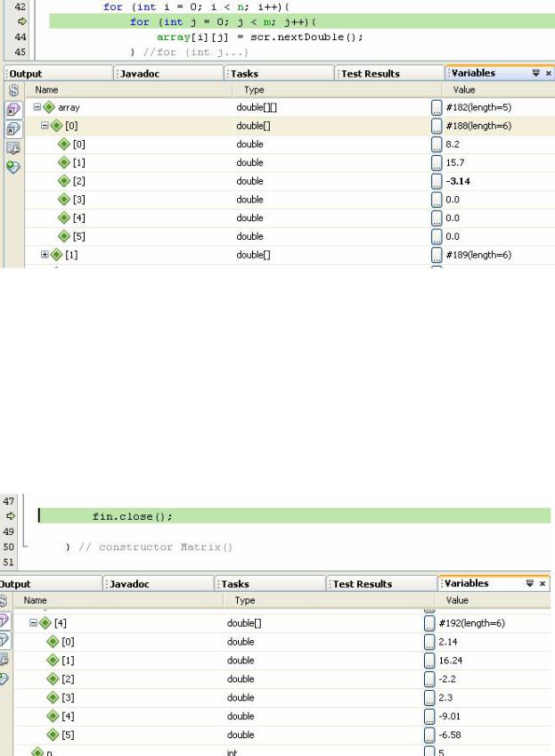Select the [2] row valued -2.2

(x=282, y=678)
